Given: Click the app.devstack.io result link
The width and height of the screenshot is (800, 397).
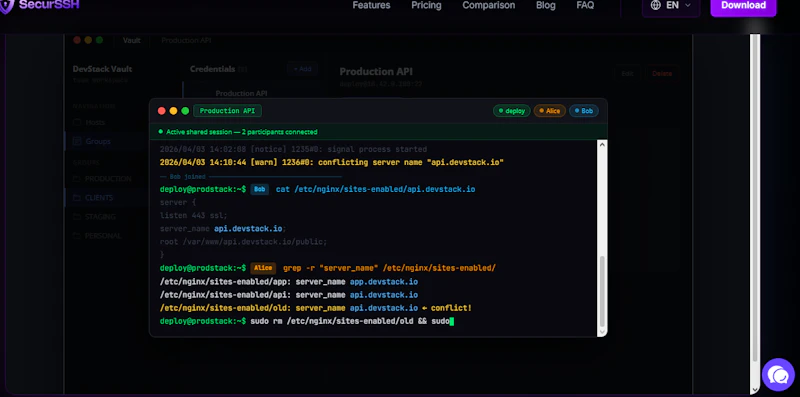Looking at the screenshot, I should pyautogui.click(x=384, y=282).
